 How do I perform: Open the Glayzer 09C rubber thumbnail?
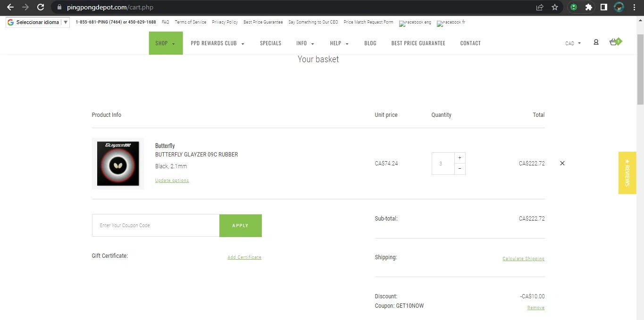click(118, 164)
